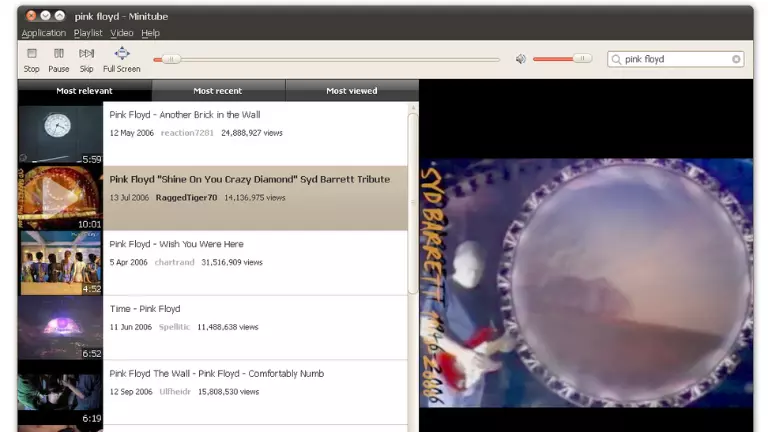The image size is (768, 432).
Task: Click the video seek slider handle
Action: coord(171,59)
